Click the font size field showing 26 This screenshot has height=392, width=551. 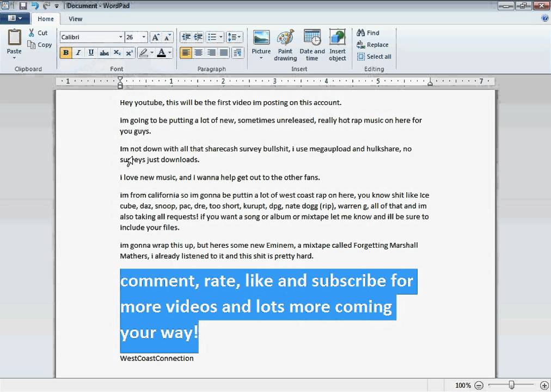pyautogui.click(x=133, y=37)
